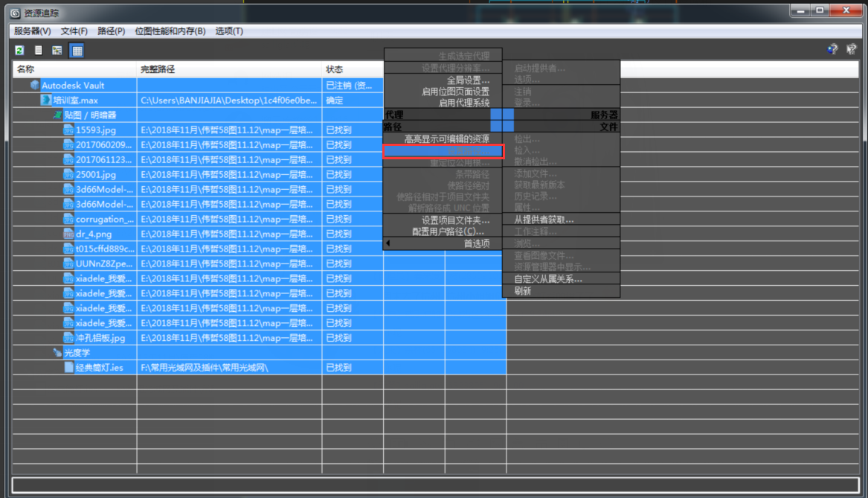Click the green refresh icon in toolbar
Screen dimensions: 868x498
tap(19, 51)
